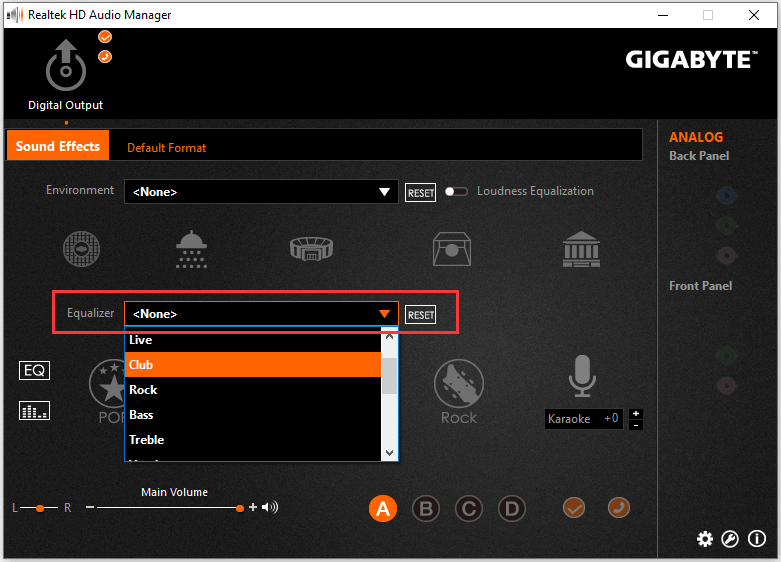Choose Bass from the equalizer list
781x562 pixels.
click(x=141, y=415)
